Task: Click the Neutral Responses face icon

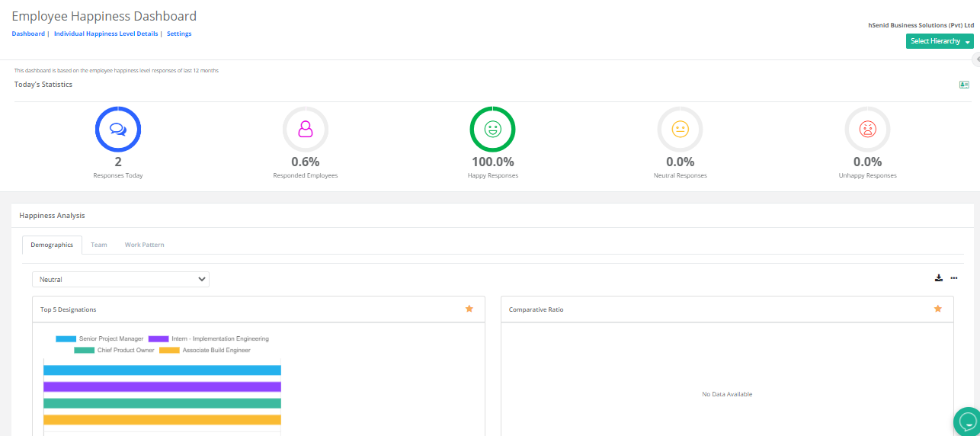Action: pyautogui.click(x=680, y=130)
